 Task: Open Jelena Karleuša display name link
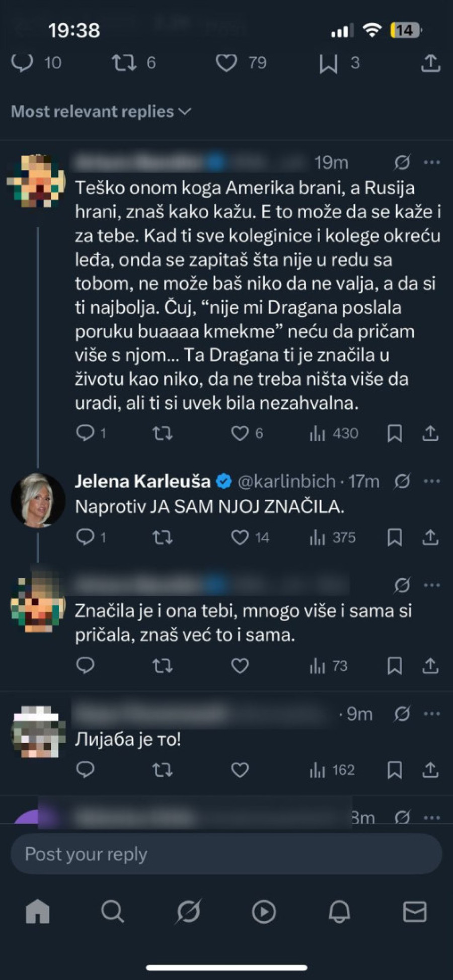142,481
